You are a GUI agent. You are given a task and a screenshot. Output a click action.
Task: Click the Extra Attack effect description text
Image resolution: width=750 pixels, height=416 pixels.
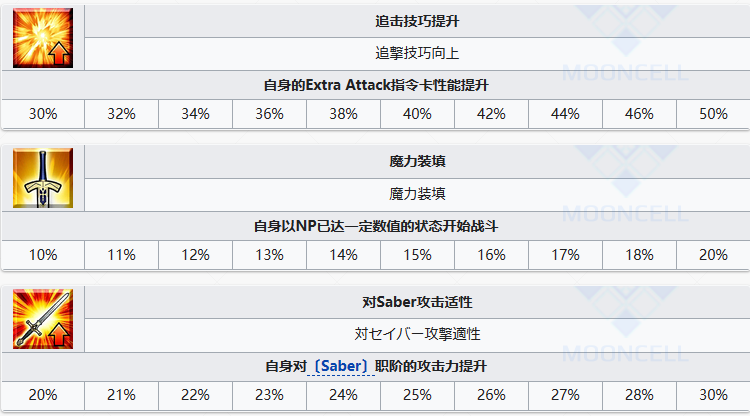tap(375, 85)
